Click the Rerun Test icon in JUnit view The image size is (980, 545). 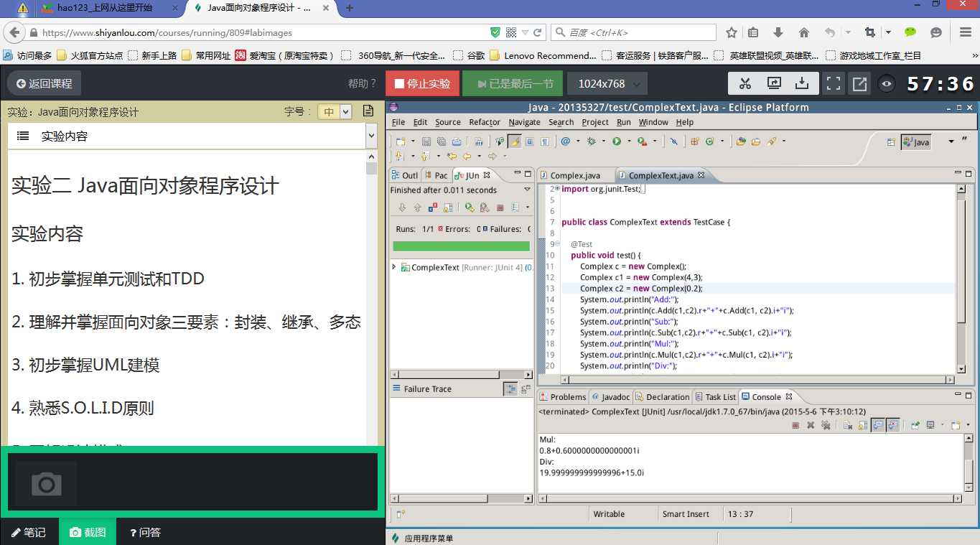(x=470, y=208)
